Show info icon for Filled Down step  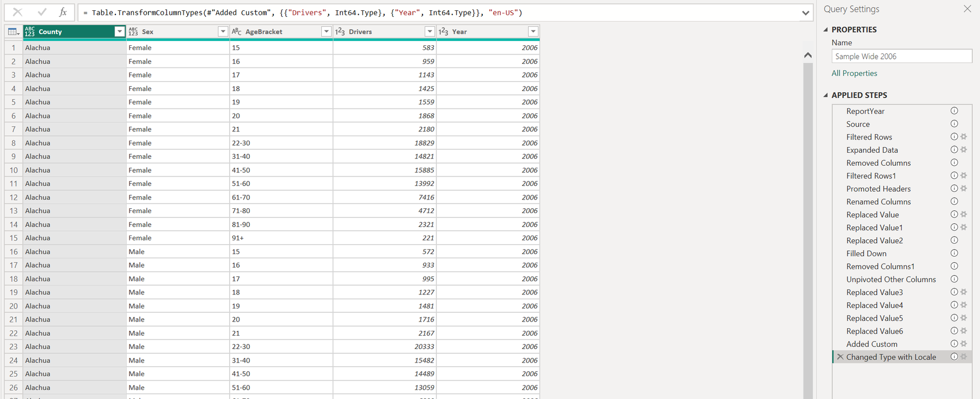coord(954,253)
